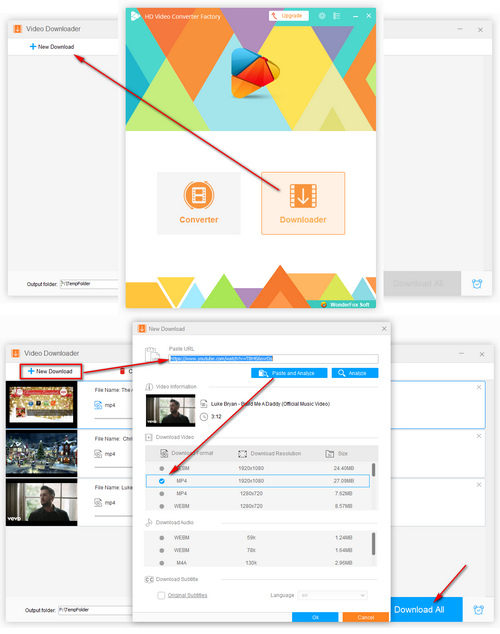This screenshot has height=634, width=500.
Task: Select MP4 1920x1080 27.09MB radio option
Action: pos(162,481)
